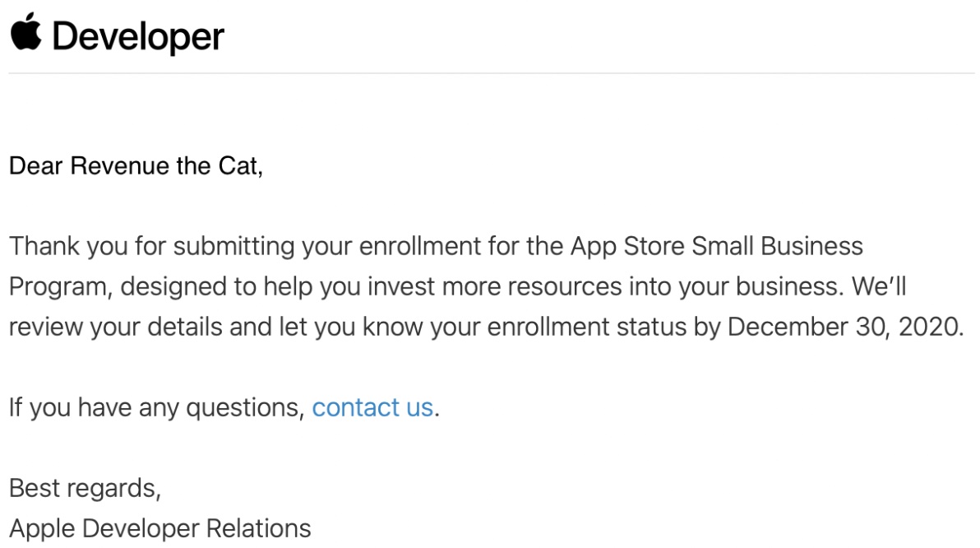Click the words App Store Small Business
The width and height of the screenshot is (980, 548).
coord(716,247)
